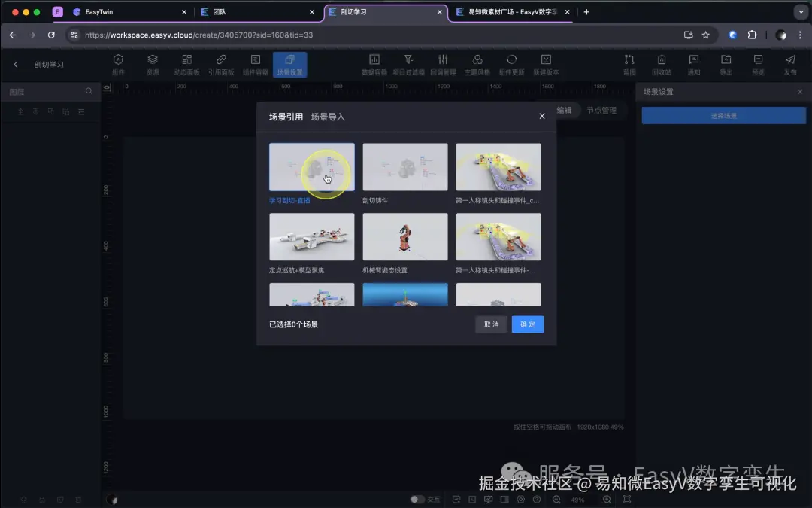This screenshot has height=508, width=812.
Task: Click the settings gear in bottom bar
Action: tap(520, 499)
